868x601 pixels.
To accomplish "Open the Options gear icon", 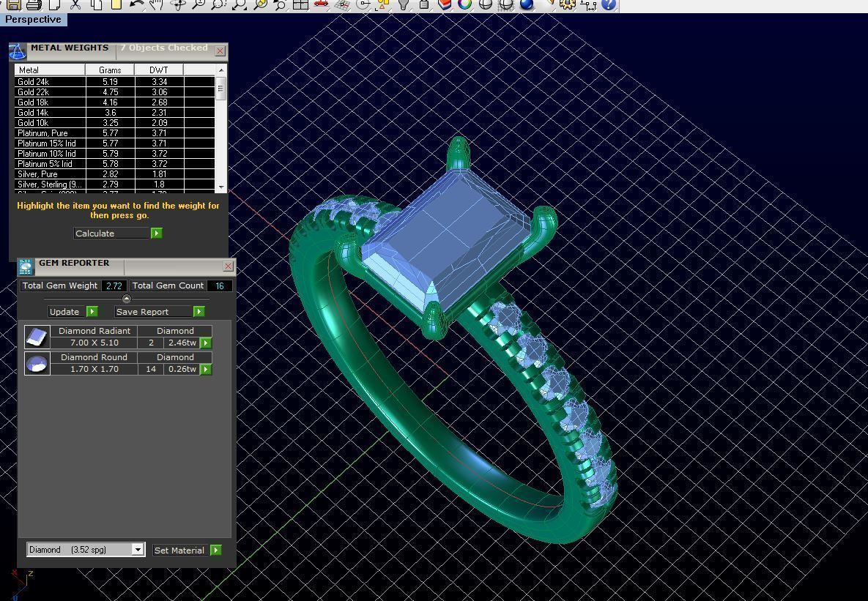I will click(x=568, y=4).
